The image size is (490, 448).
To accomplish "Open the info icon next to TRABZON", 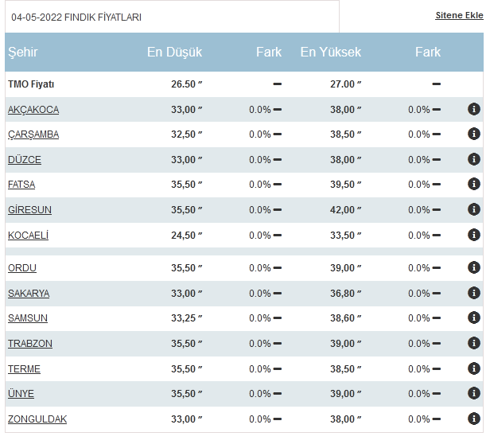I will (474, 344).
